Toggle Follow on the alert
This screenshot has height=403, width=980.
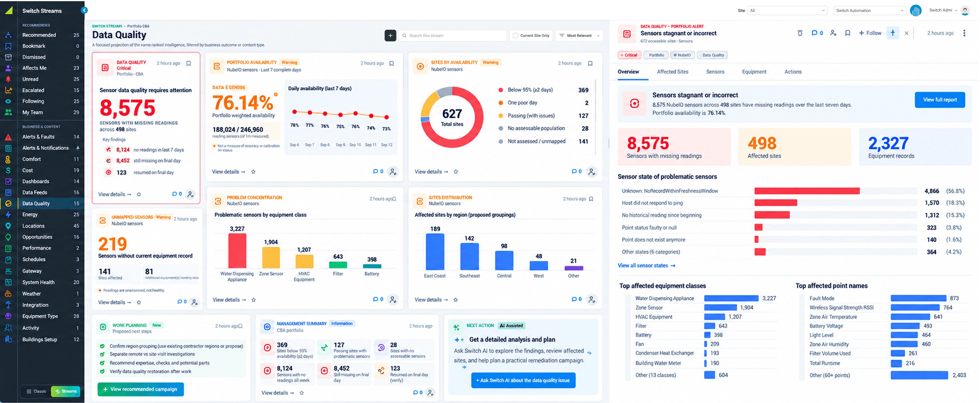[x=870, y=33]
